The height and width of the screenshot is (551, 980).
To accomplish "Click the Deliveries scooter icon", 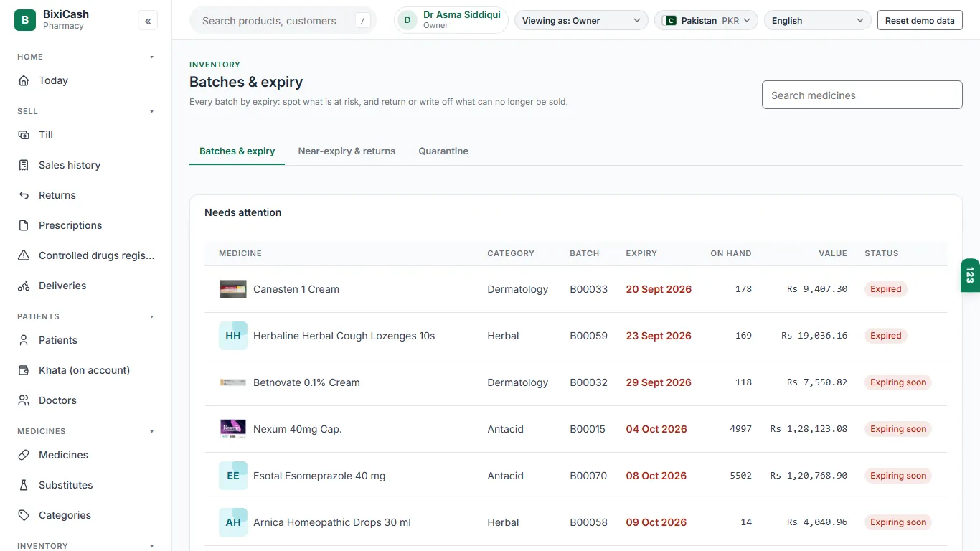I will (x=24, y=286).
